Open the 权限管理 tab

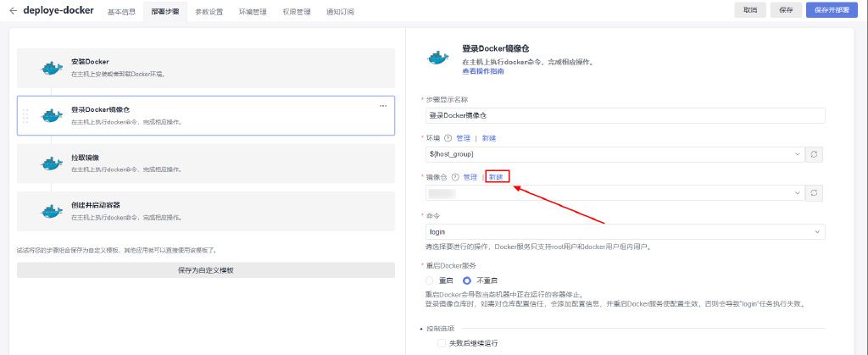click(296, 12)
